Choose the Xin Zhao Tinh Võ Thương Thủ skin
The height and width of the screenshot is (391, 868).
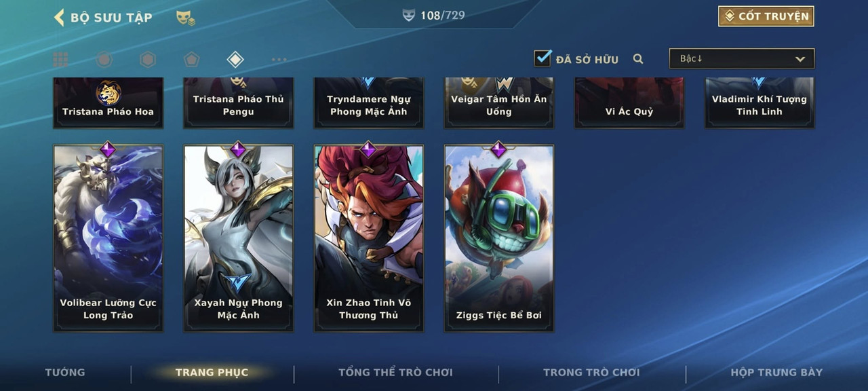(x=369, y=238)
